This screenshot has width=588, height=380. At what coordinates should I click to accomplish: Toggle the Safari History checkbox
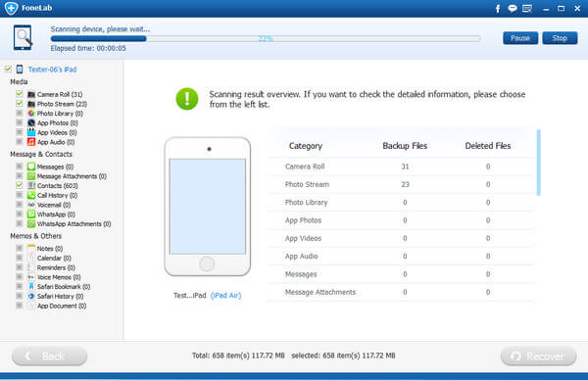click(x=20, y=296)
